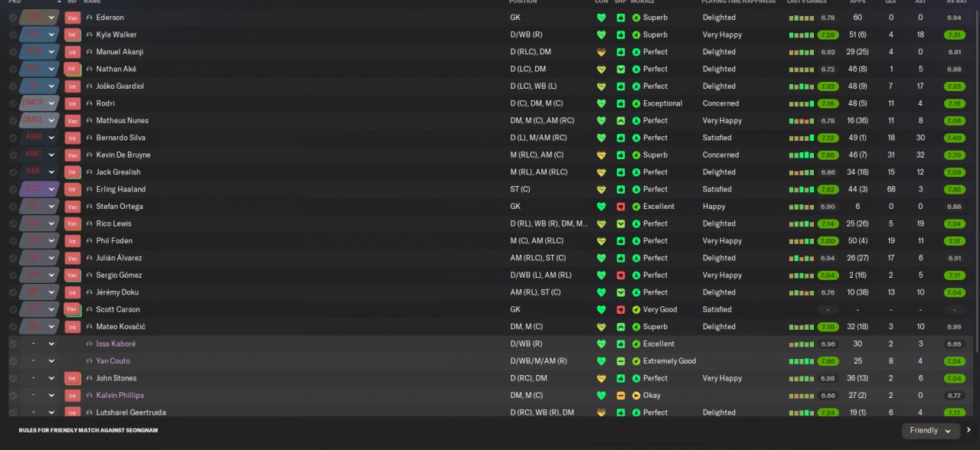This screenshot has width=980, height=450.
Task: Click Erling Haaland's 7.85 average rating
Action: pos(954,189)
